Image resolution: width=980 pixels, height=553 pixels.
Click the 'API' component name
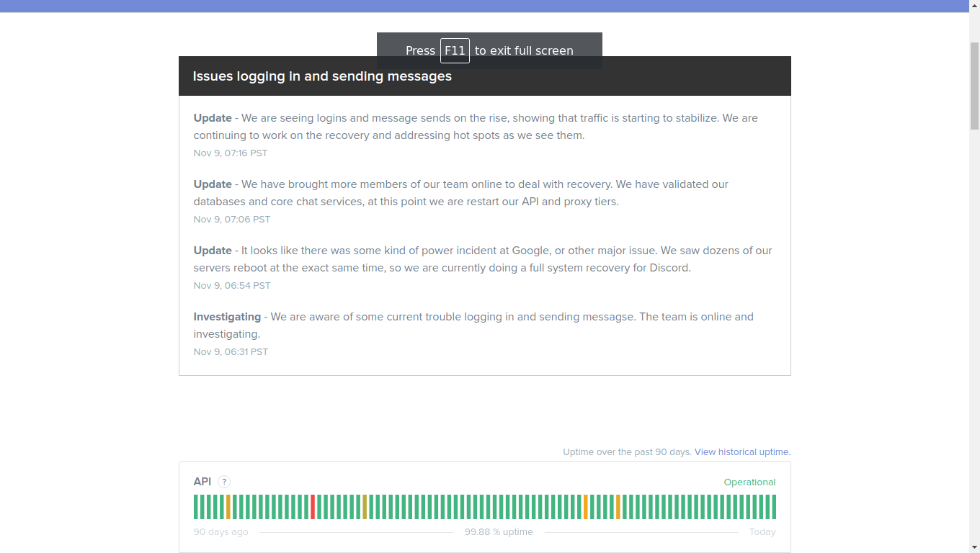[x=202, y=482]
